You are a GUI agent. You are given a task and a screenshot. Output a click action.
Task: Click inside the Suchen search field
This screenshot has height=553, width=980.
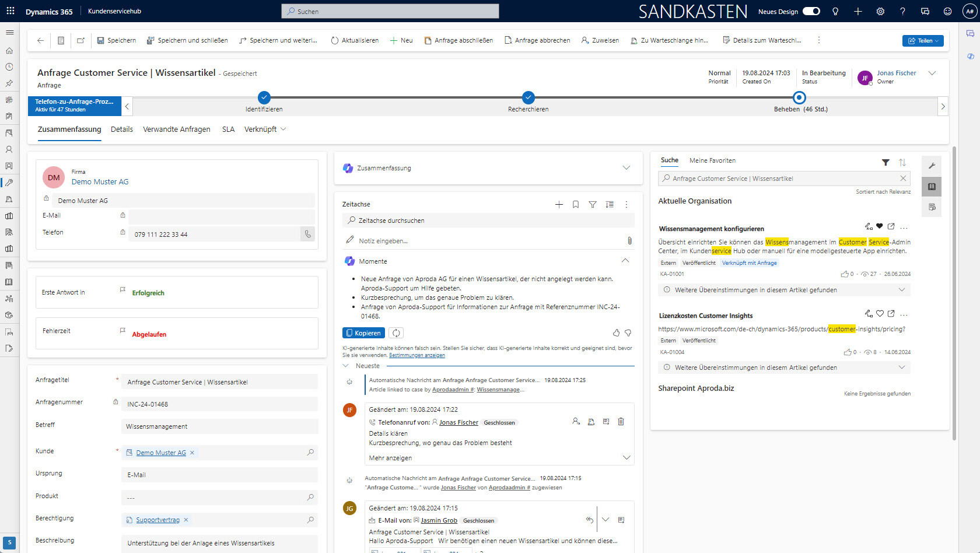coord(390,10)
